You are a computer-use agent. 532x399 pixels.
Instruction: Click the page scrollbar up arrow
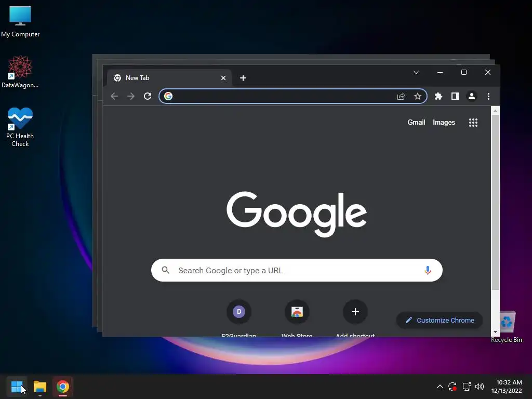click(495, 111)
